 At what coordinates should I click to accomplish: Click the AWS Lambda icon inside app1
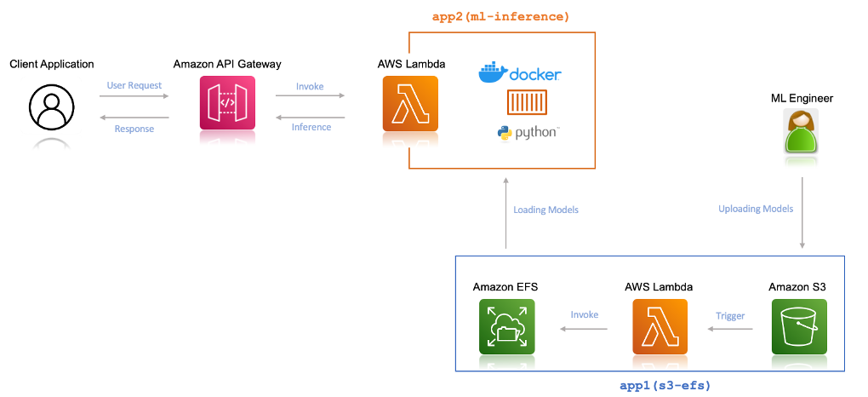pyautogui.click(x=660, y=326)
